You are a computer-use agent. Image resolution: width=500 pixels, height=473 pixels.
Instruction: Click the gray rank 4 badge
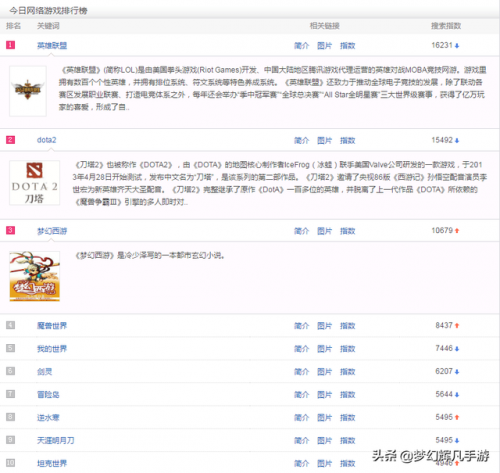pyautogui.click(x=11, y=325)
